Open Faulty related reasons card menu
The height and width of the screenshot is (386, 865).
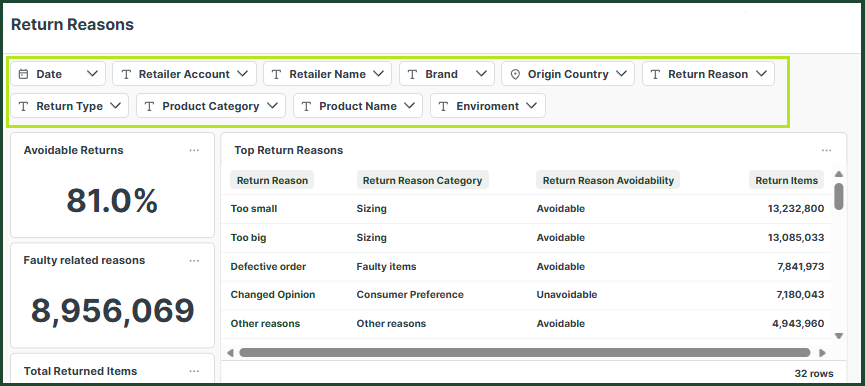click(x=194, y=261)
